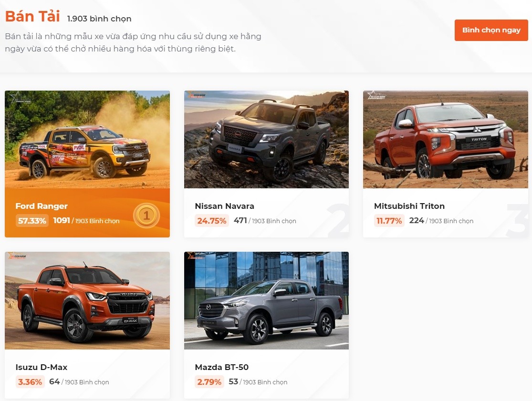
Task: Click the watermark logo on Nissan Navara photo
Action: [x=196, y=95]
